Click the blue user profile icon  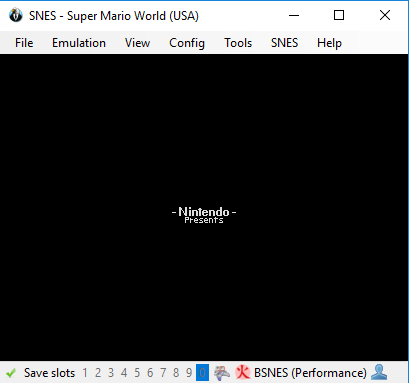[379, 372]
